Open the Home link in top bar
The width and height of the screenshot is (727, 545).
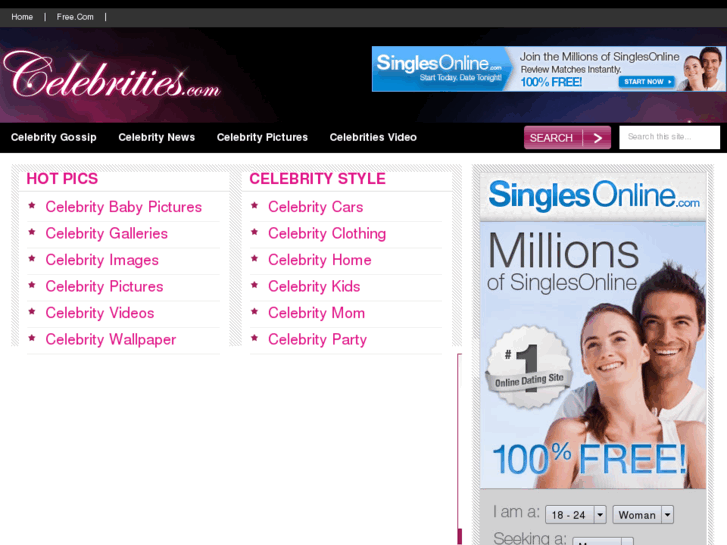(22, 17)
